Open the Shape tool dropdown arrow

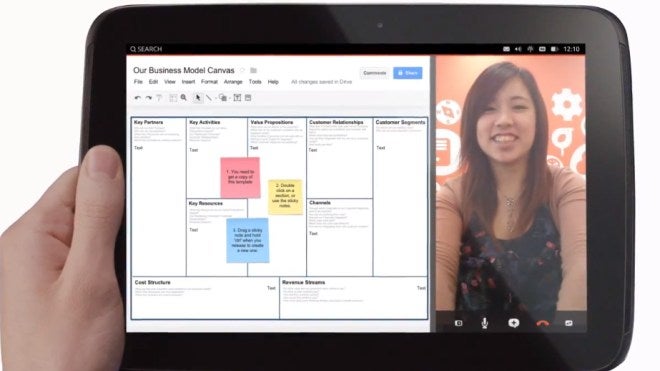(229, 98)
